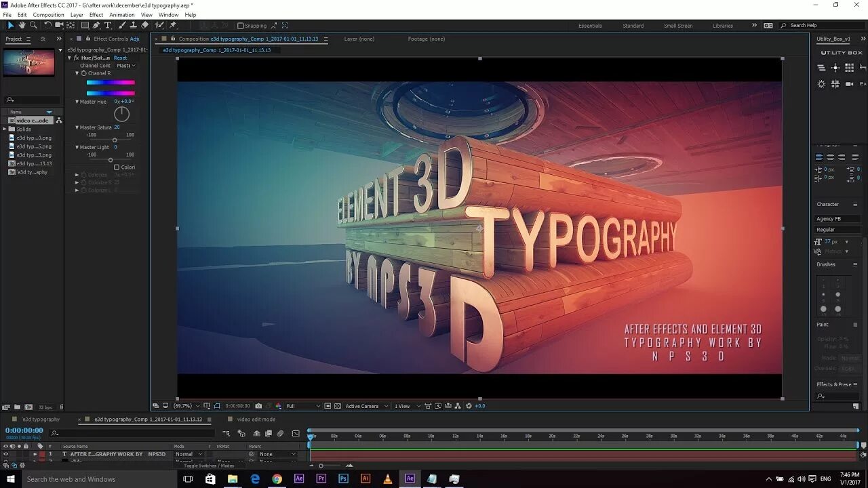
Task: Open Channel Control Master dropdown
Action: pyautogui.click(x=126, y=66)
